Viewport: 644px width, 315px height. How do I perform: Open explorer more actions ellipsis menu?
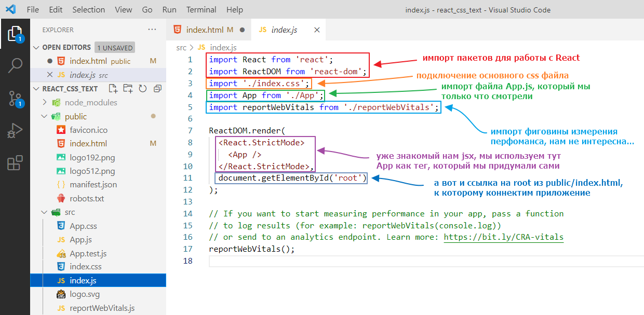[152, 30]
